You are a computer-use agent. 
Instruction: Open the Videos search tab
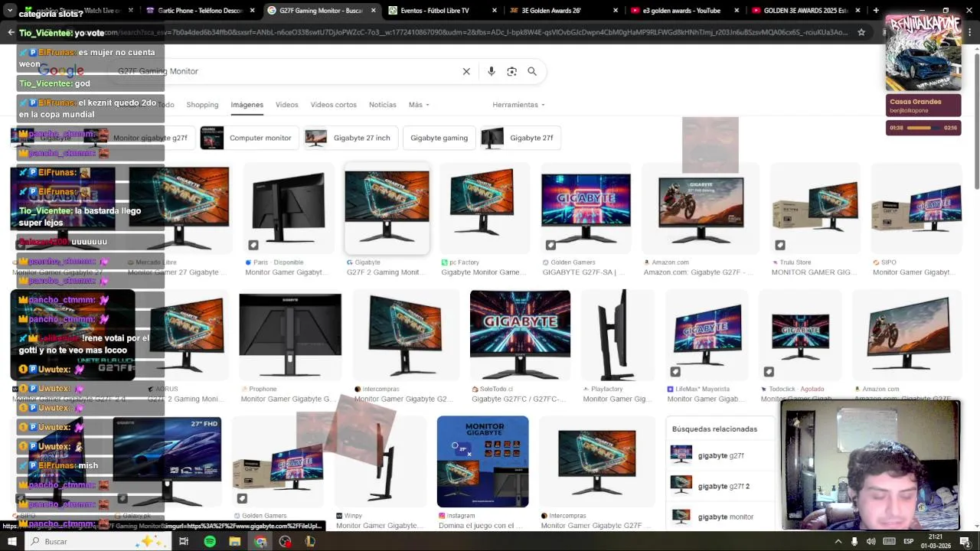coord(287,105)
